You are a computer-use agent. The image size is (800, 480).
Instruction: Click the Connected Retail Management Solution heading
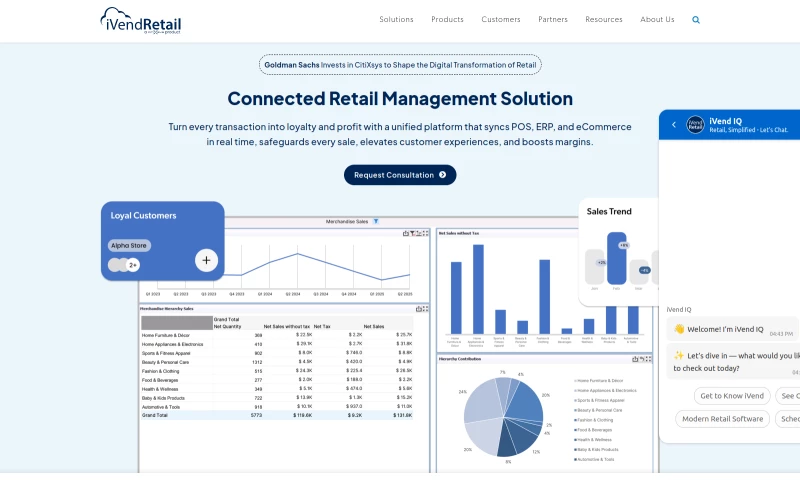point(400,98)
